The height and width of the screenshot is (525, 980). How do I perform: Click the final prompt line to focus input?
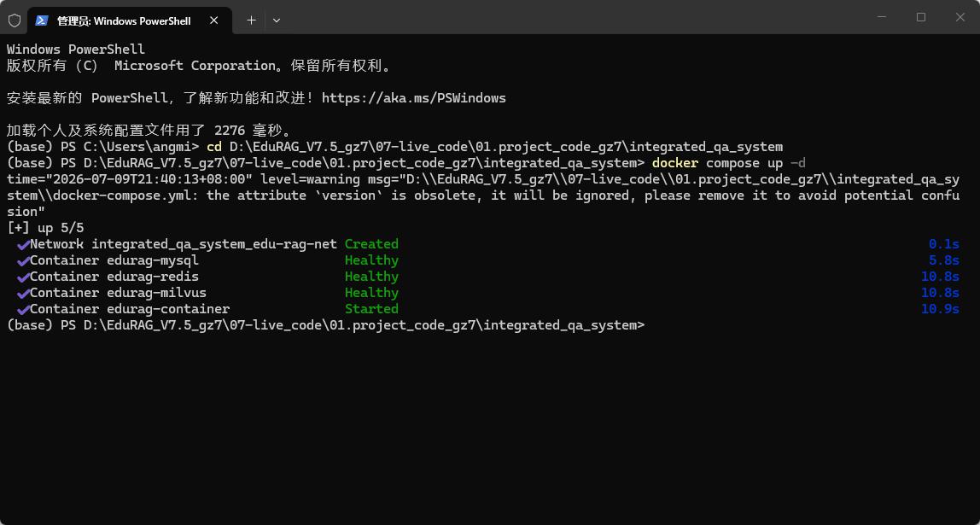325,325
